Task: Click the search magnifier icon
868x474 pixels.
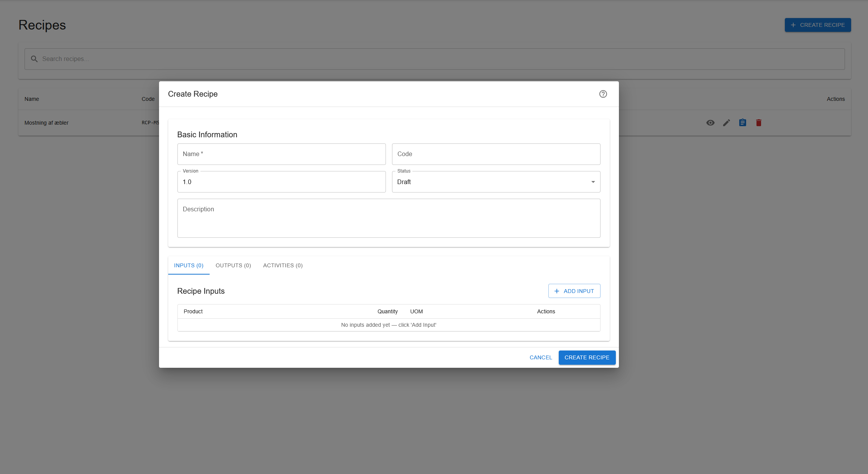Action: (34, 59)
